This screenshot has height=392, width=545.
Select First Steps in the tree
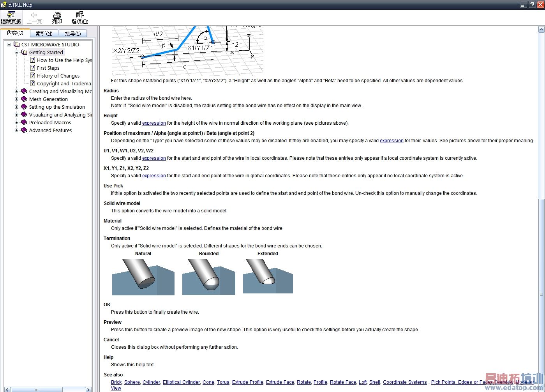click(48, 68)
